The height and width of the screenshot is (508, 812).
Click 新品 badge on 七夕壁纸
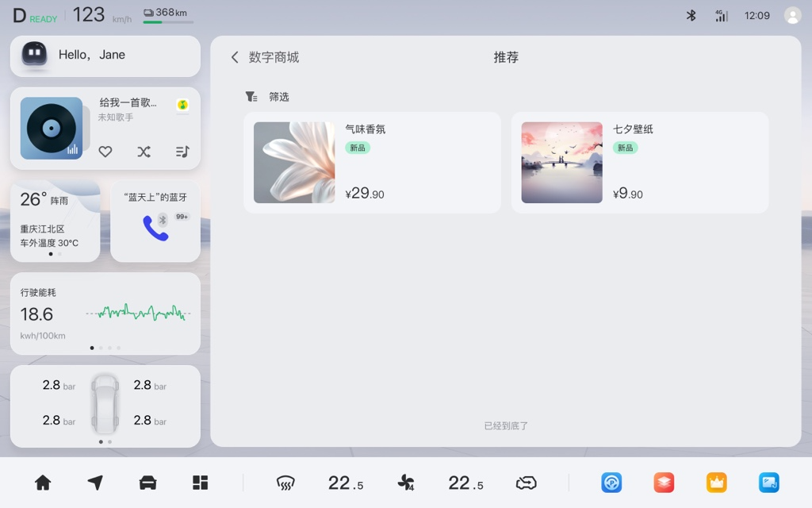(x=625, y=148)
